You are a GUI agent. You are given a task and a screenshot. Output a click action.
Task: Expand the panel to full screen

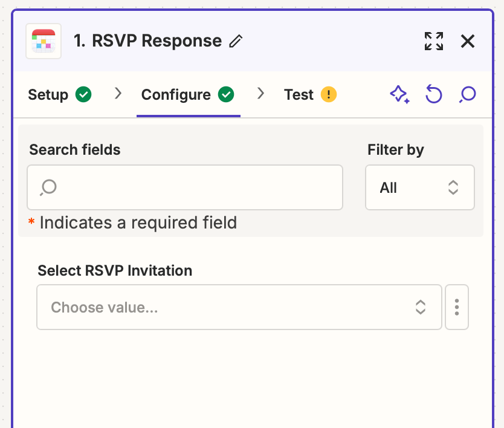pos(434,41)
